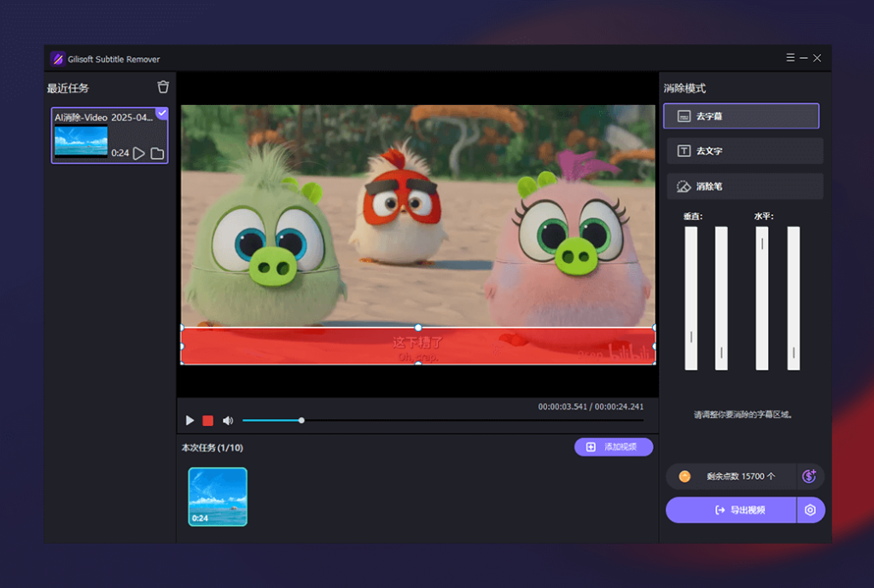Choose the 去字幕 removal mode
This screenshot has width=874, height=588.
coord(741,116)
